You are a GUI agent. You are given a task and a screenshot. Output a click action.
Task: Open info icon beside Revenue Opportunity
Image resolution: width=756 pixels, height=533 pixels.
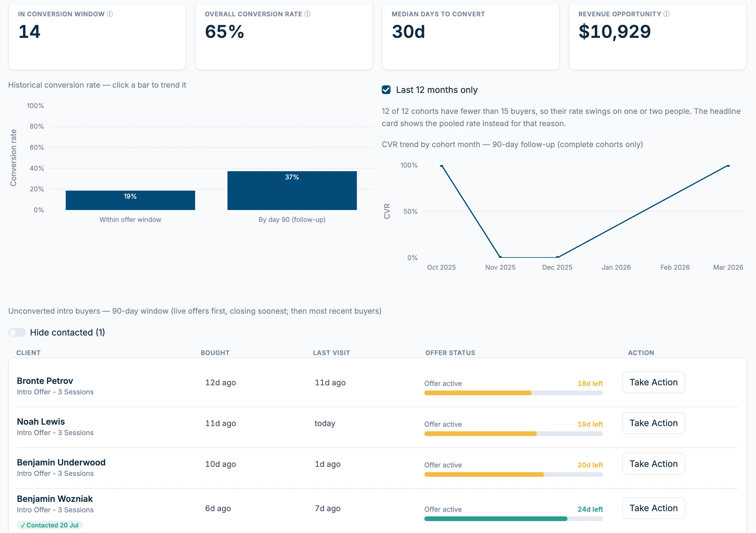pyautogui.click(x=667, y=14)
